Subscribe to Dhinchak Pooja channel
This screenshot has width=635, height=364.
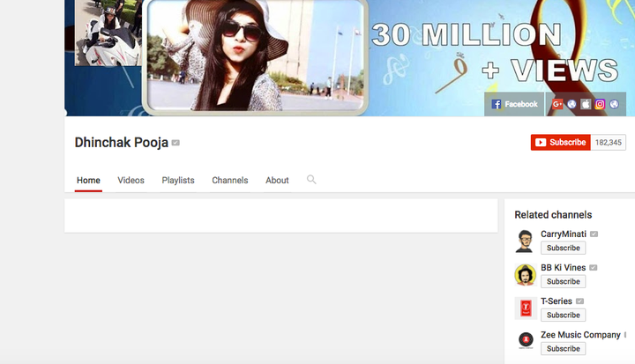coord(561,142)
